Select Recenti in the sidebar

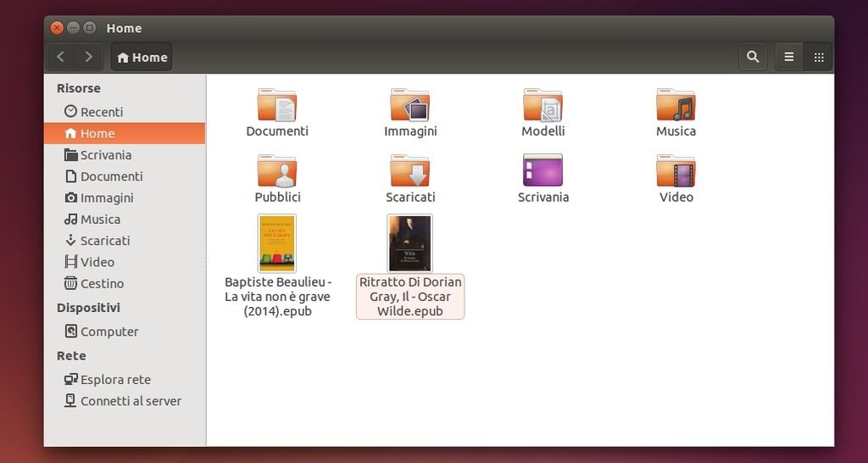tap(101, 112)
